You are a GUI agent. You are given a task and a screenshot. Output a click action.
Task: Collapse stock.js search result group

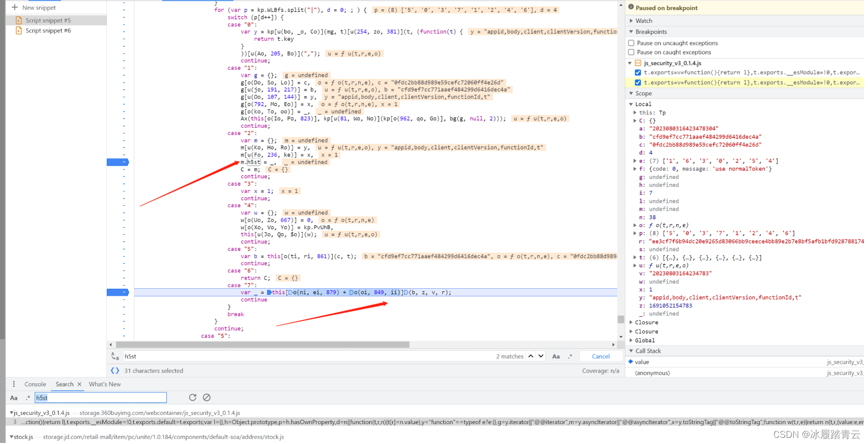(x=11, y=437)
